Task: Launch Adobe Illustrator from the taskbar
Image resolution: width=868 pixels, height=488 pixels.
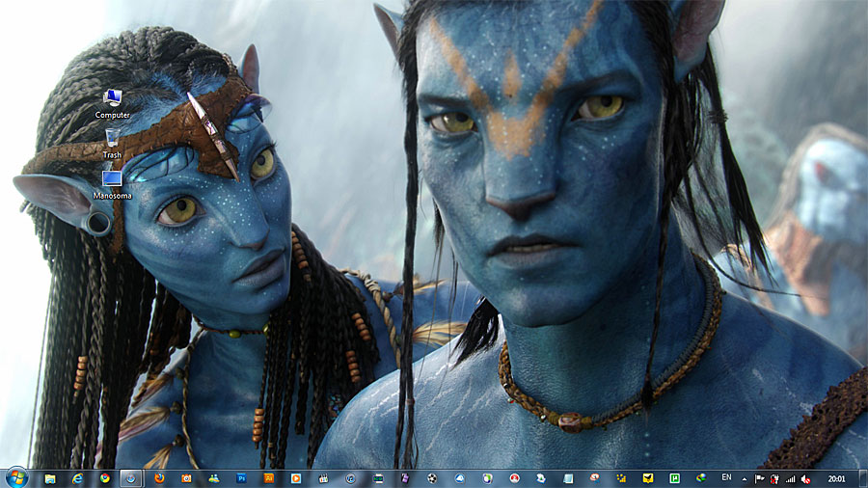Action: (268, 478)
